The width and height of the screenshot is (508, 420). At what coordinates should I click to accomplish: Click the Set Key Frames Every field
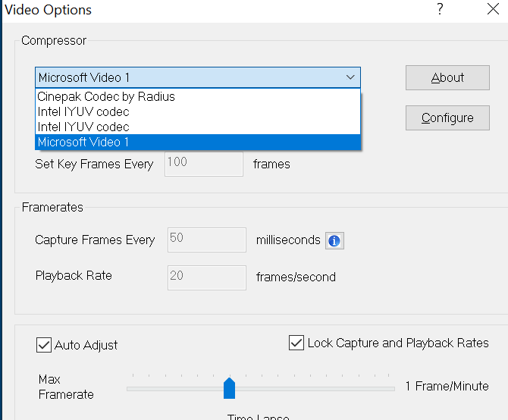tap(204, 164)
